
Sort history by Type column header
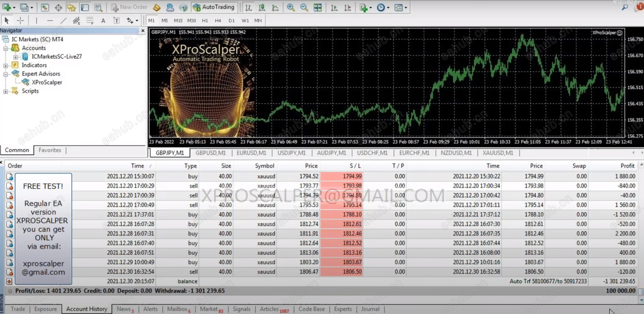[190, 166]
